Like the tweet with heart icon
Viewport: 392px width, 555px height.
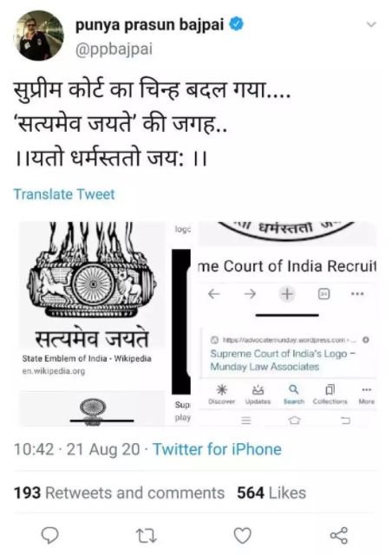click(243, 535)
